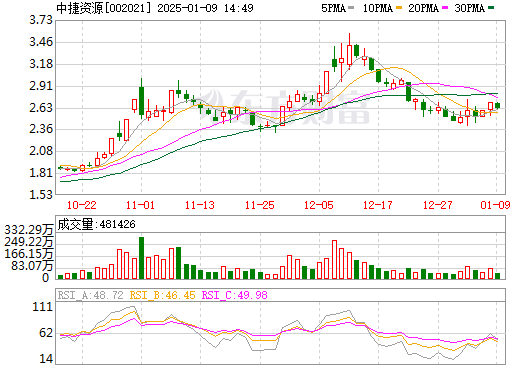Click the 3.73 price axis label
The width and height of the screenshot is (520, 365).
coord(41,20)
